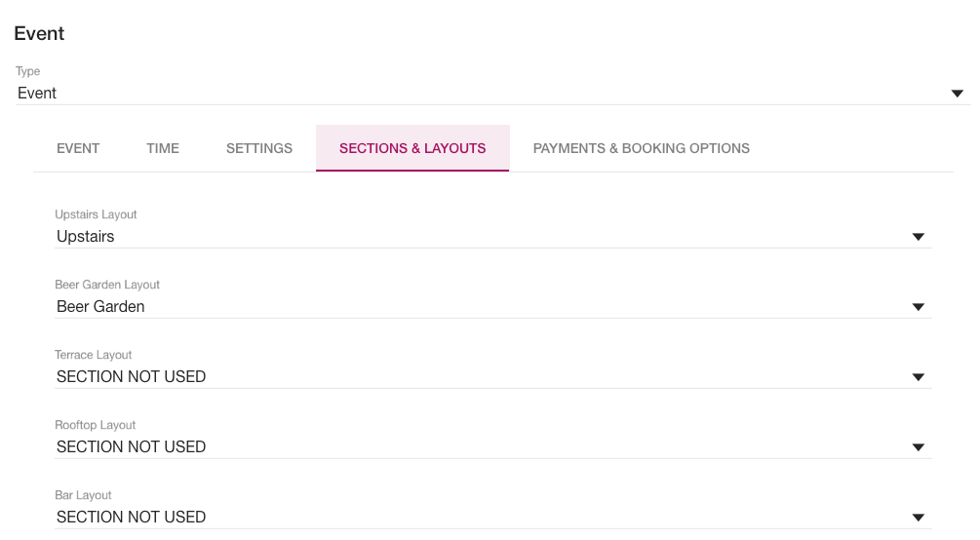This screenshot has width=980, height=540.
Task: Expand the Rooftop Layout dropdown arrow
Action: 918,447
